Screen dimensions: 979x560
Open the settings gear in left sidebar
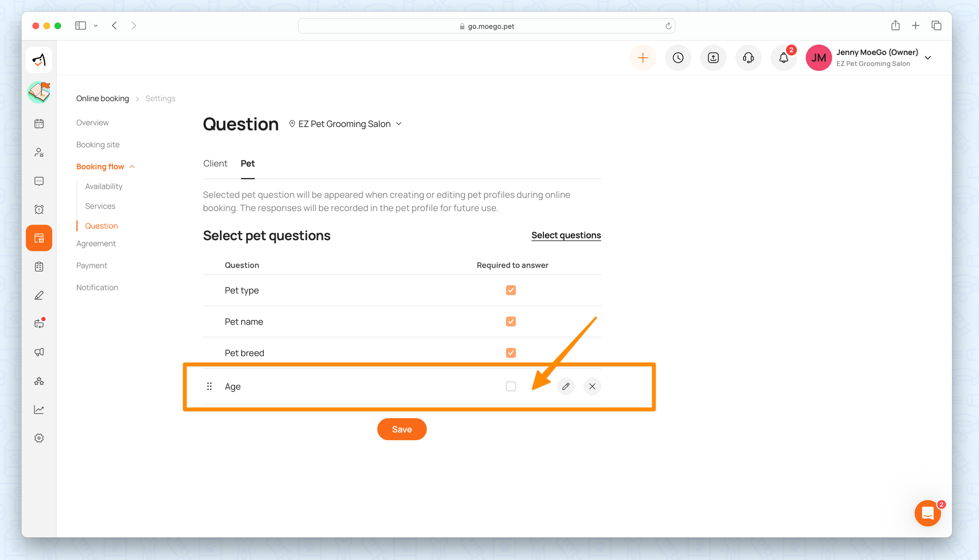(39, 438)
